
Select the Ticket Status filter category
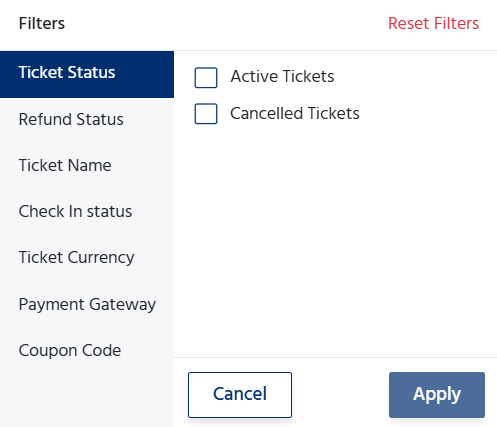[87, 74]
